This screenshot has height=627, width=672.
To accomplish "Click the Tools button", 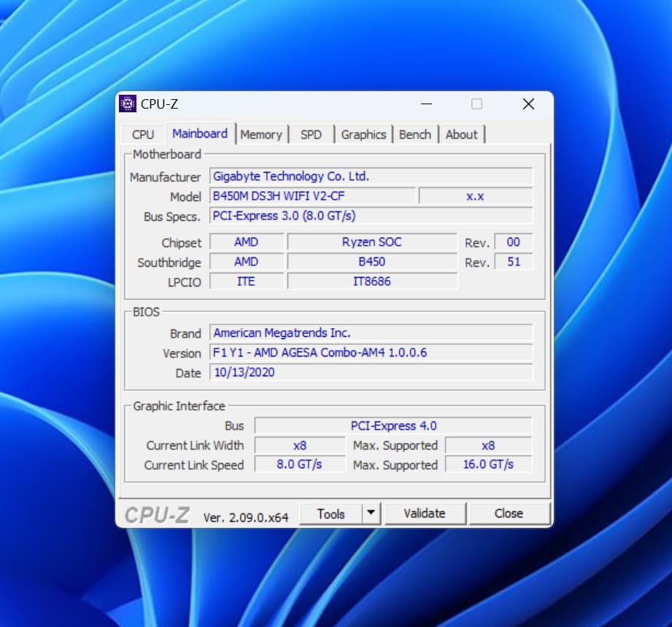I will [331, 513].
